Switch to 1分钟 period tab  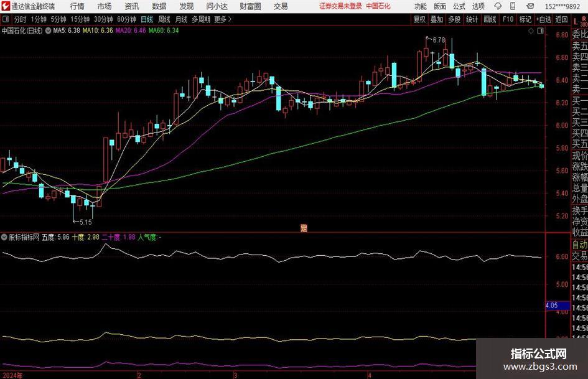pyautogui.click(x=39, y=19)
